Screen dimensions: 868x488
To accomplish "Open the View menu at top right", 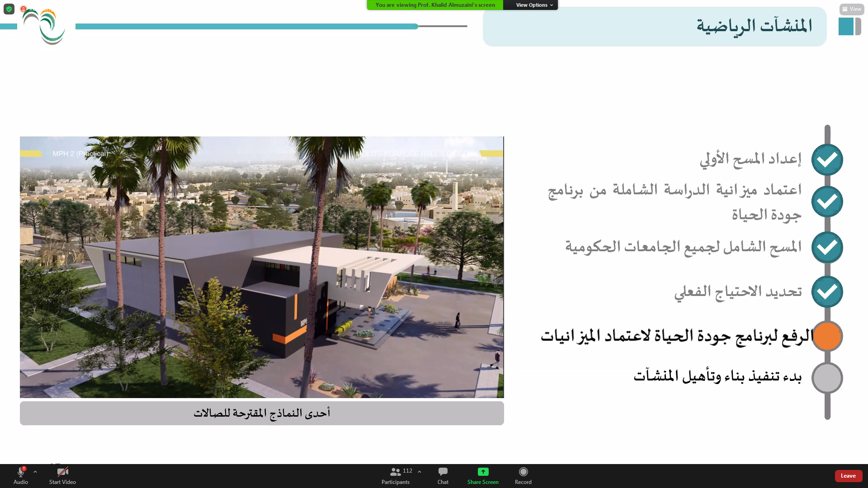I will coord(851,9).
